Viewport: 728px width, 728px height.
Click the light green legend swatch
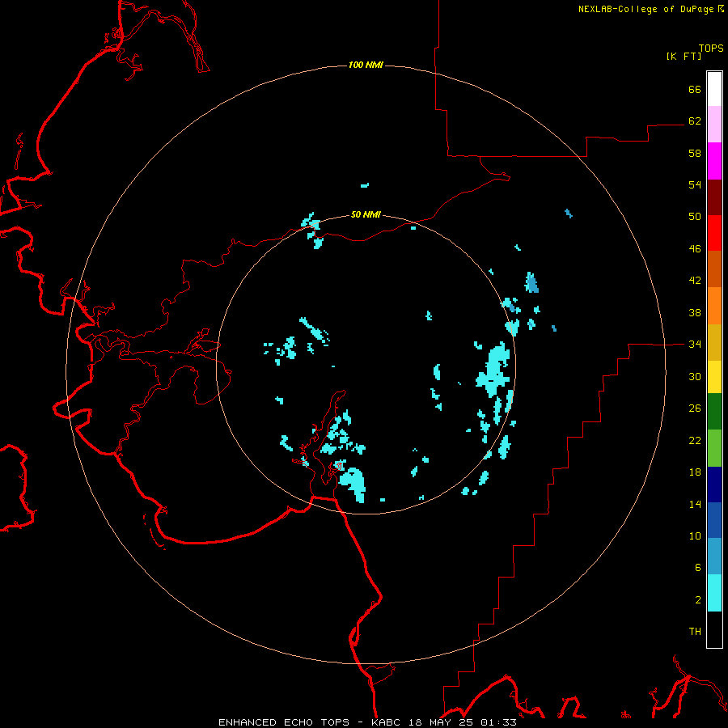714,448
